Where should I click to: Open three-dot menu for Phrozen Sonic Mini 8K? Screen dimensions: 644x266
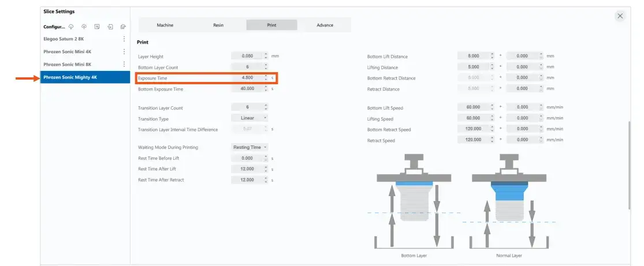[x=124, y=65]
